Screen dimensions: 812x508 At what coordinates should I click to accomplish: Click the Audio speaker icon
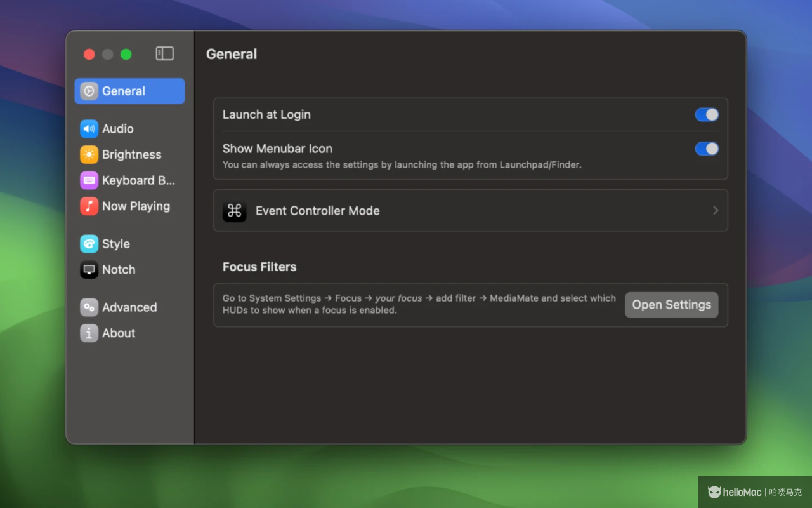[x=89, y=129]
